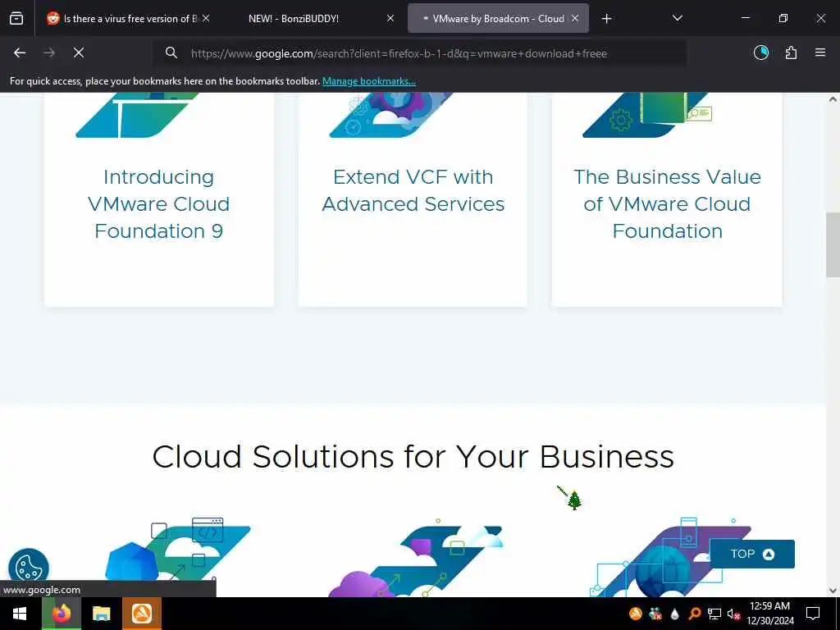
Task: Click the middle cloud solutions illustration with purple cloud
Action: click(x=416, y=557)
